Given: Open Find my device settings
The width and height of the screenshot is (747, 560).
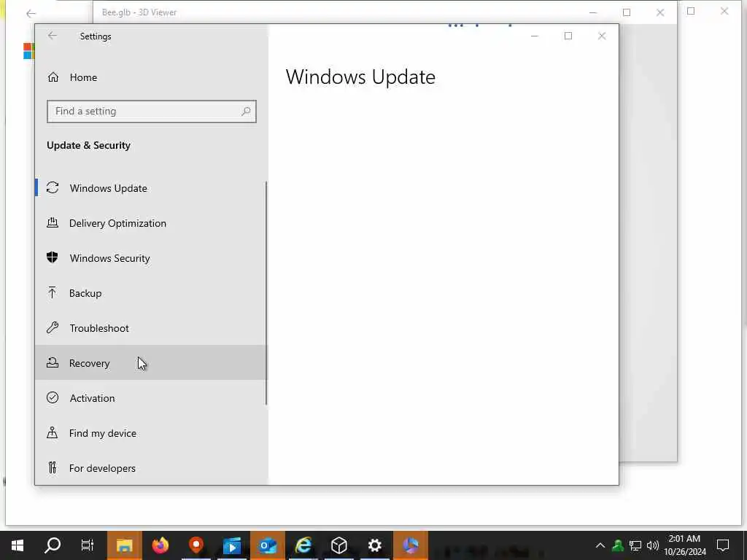Looking at the screenshot, I should [x=150, y=433].
